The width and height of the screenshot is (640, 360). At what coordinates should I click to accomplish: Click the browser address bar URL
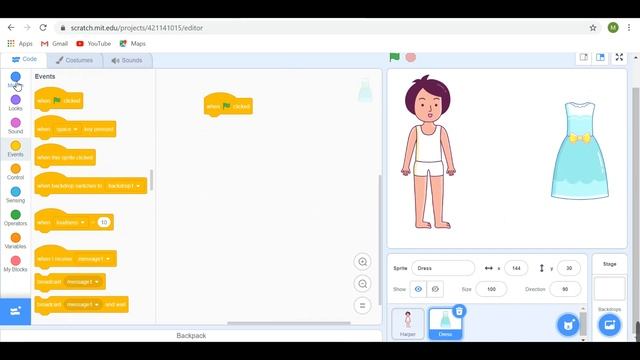pos(137,28)
